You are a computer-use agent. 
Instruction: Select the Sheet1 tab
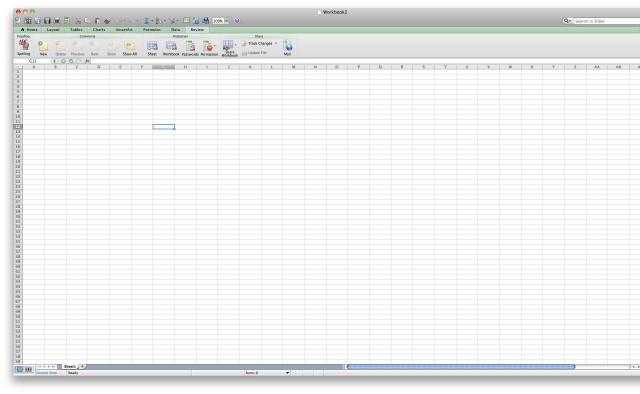click(70, 367)
